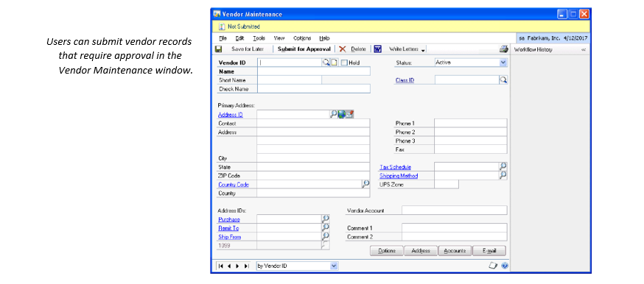Go to first record with browse button
Image resolution: width=644 pixels, height=284 pixels.
221,266
